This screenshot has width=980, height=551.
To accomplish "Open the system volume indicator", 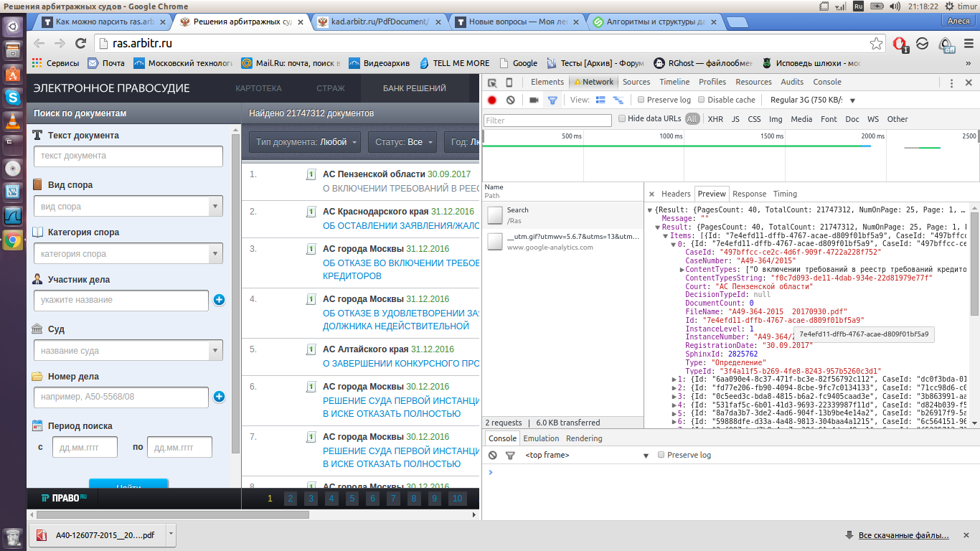I will point(895,6).
